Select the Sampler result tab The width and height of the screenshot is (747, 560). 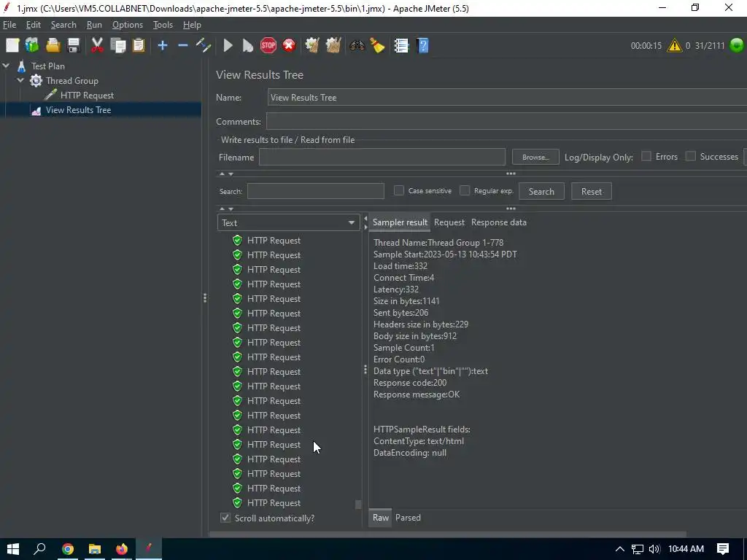[x=400, y=222]
